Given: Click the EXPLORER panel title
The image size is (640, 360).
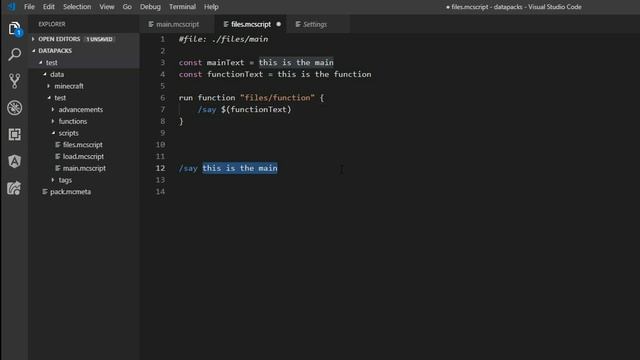Looking at the screenshot, I should pyautogui.click(x=52, y=24).
